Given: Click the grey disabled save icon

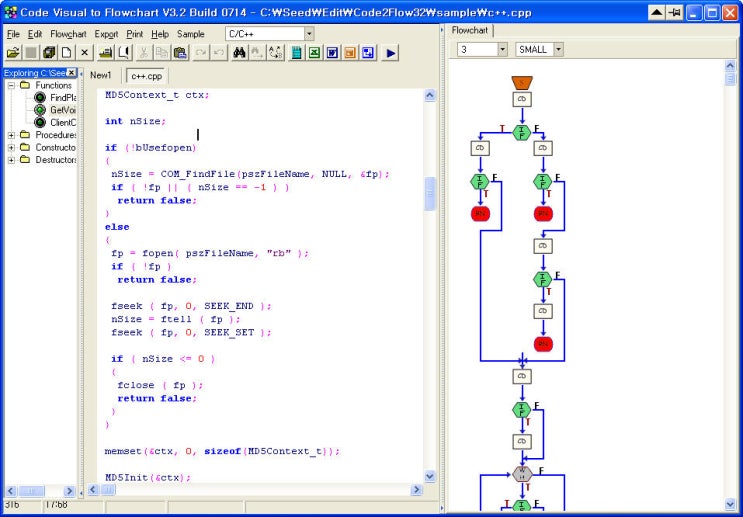Looking at the screenshot, I should 31,53.
